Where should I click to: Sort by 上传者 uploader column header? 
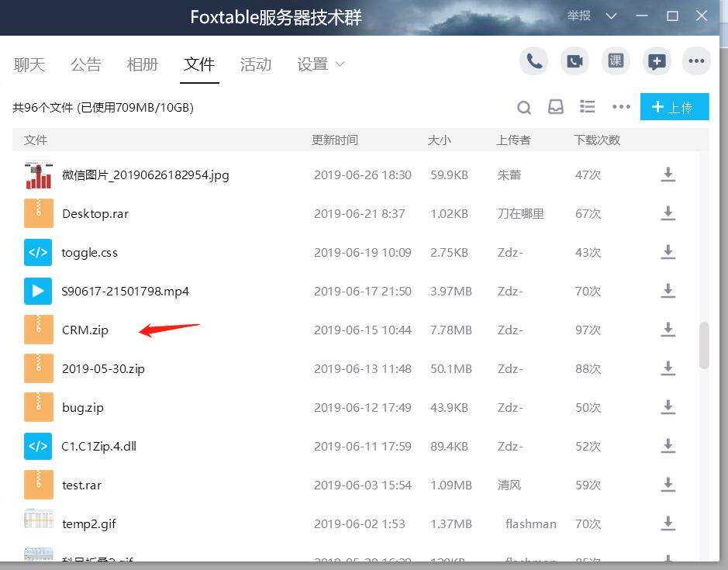click(513, 140)
